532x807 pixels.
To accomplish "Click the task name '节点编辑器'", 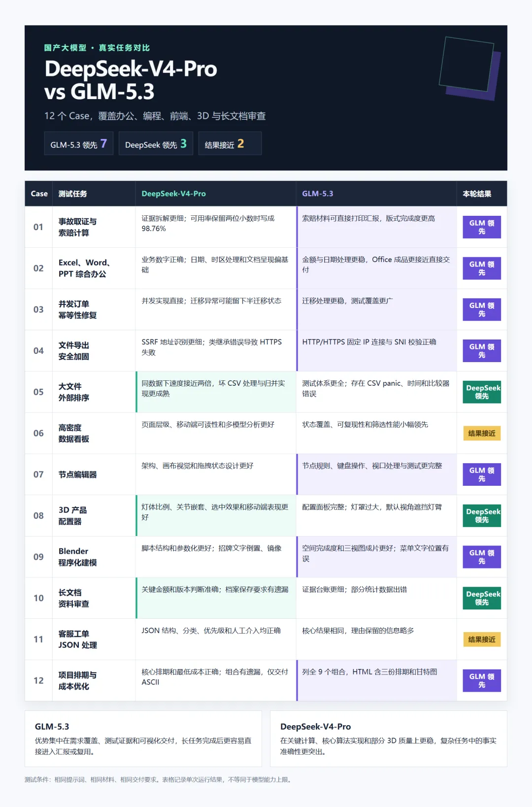I will tap(77, 474).
